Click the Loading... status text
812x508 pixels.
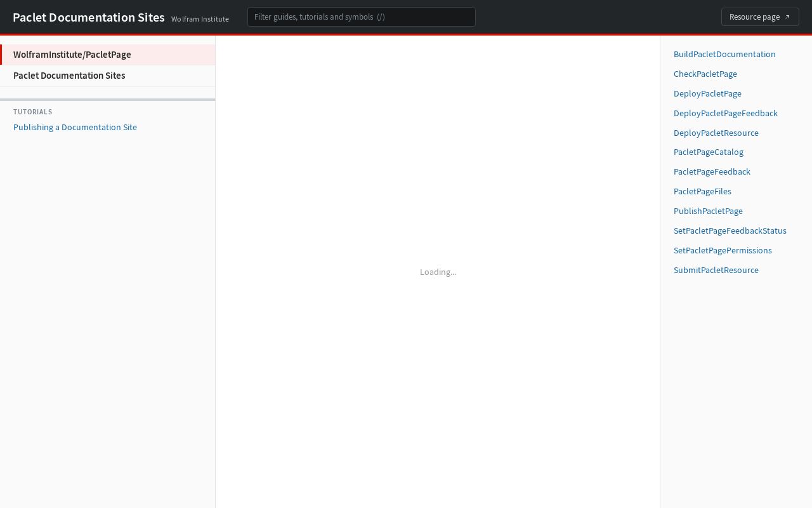pos(438,272)
